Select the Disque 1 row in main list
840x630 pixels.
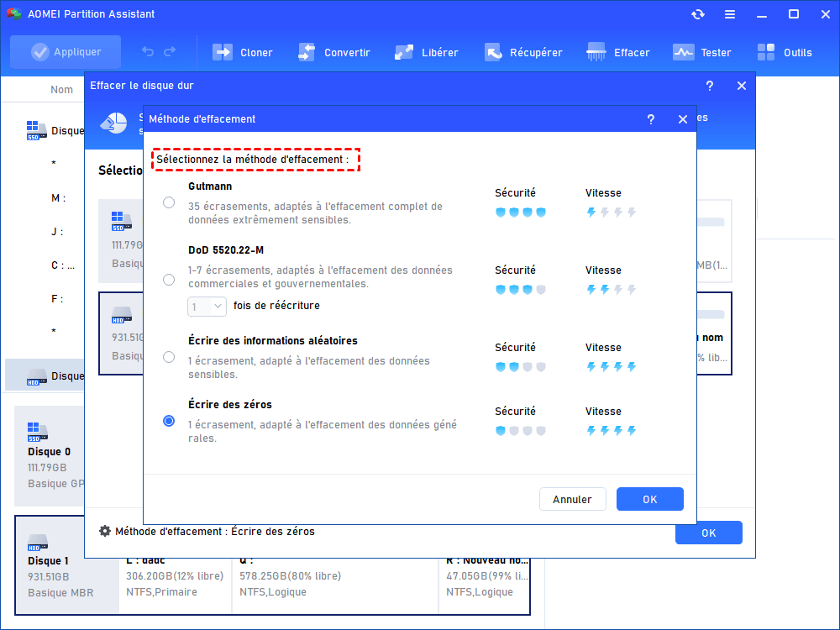pos(45,376)
